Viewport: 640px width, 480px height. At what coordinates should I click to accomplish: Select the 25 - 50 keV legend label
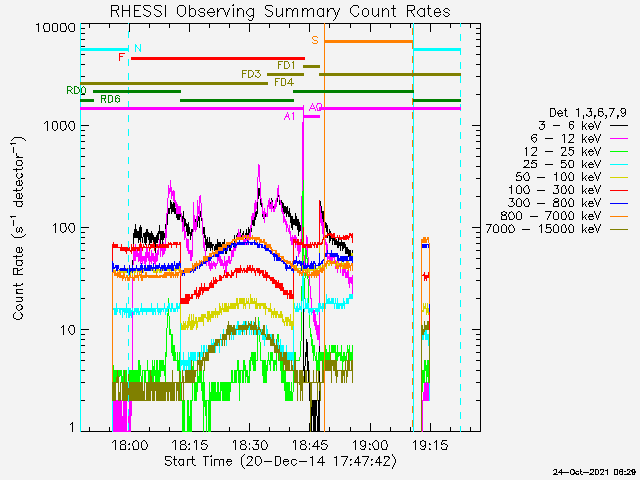[x=562, y=164]
